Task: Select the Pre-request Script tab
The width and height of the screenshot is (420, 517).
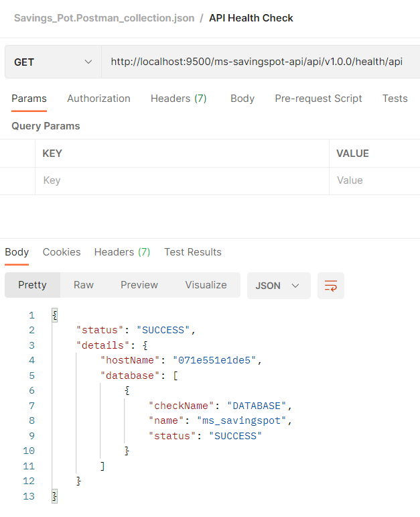Action: coord(318,99)
